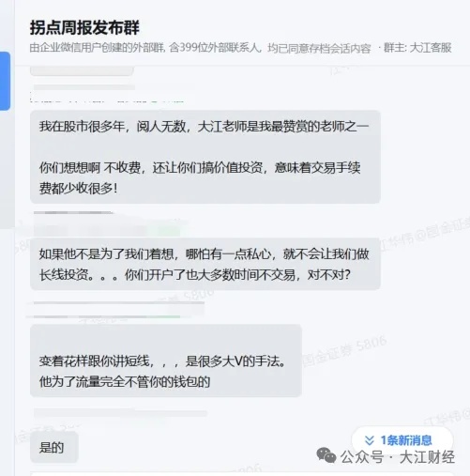Image resolution: width=470 pixels, height=476 pixels.
Task: Click the group title 拐点周报发布群
Action: pos(84,27)
